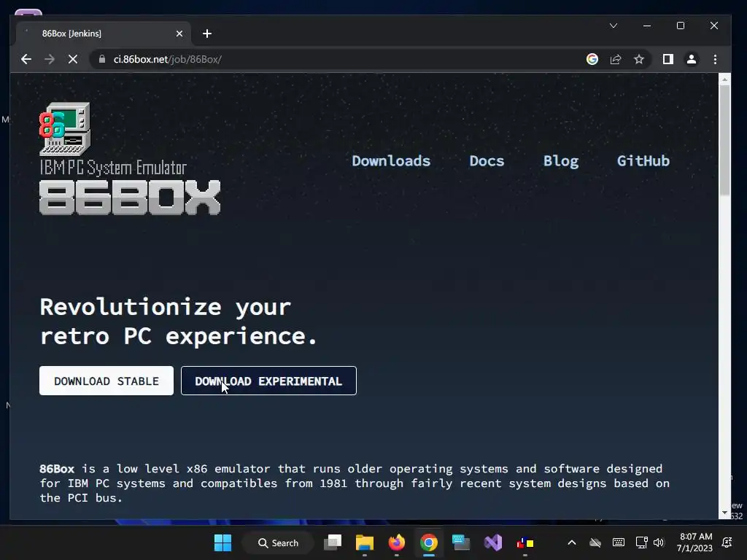Screen dimensions: 747x560
Task: Stop the page loading with the X button
Action: (73, 59)
